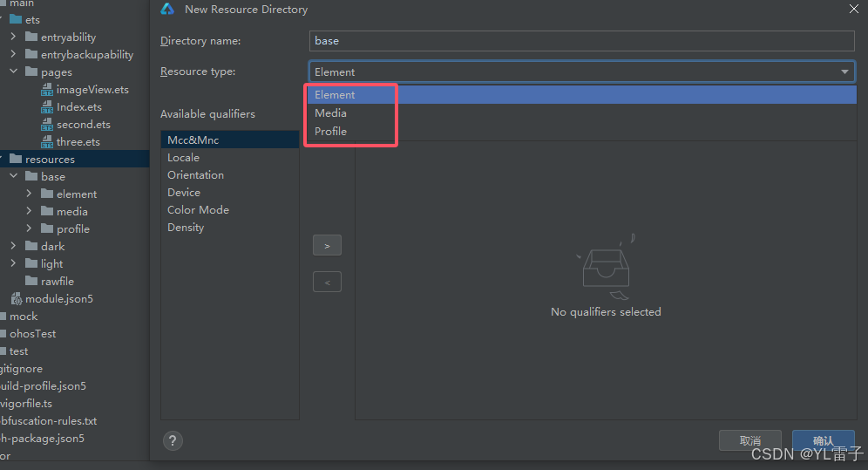
Task: Click the rawfile folder icon
Action: (31, 282)
